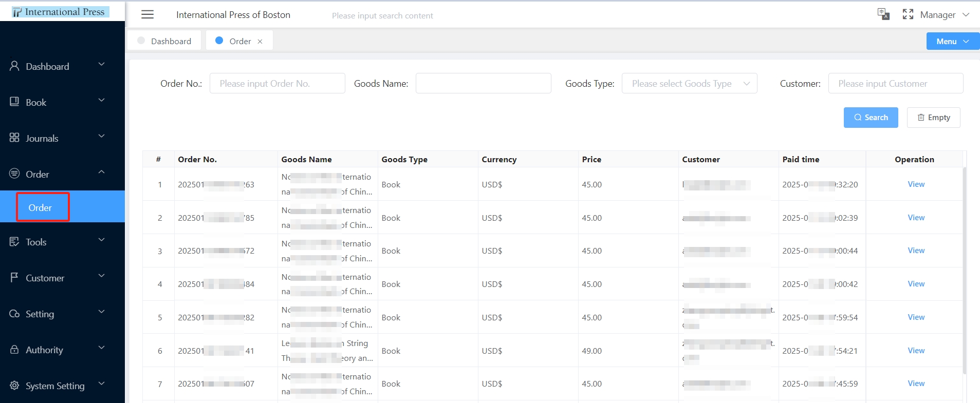Click the Journals grid icon
980x403 pixels.
pos(14,138)
